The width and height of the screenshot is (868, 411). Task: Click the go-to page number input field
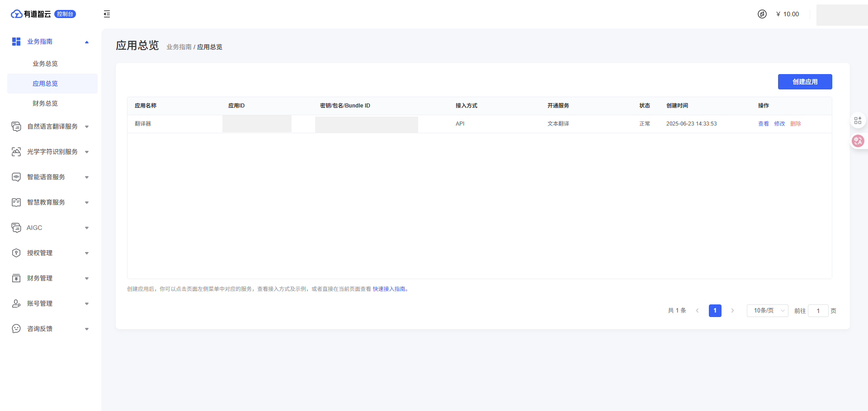click(818, 311)
